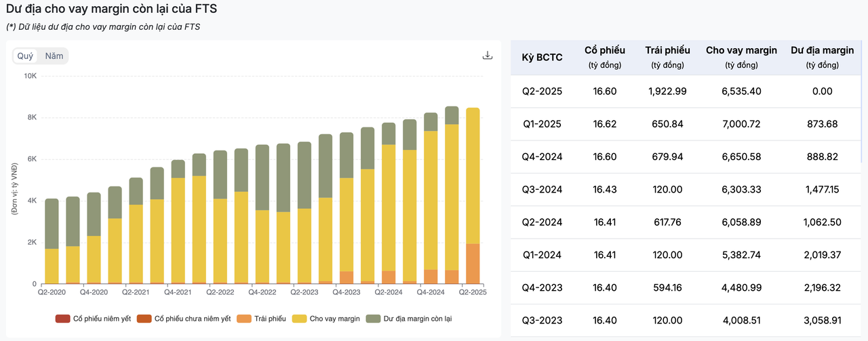Click the 6,650.58 margin lending cell

tap(741, 157)
